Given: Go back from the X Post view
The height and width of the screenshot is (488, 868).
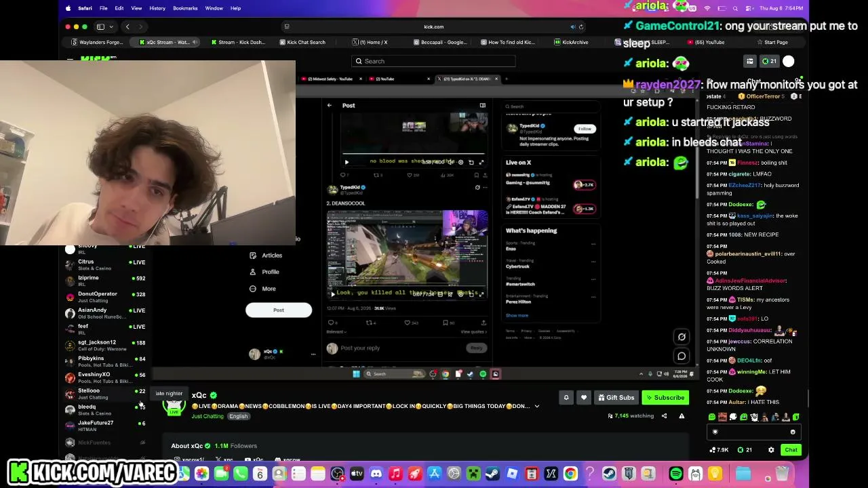Looking at the screenshot, I should (x=330, y=105).
